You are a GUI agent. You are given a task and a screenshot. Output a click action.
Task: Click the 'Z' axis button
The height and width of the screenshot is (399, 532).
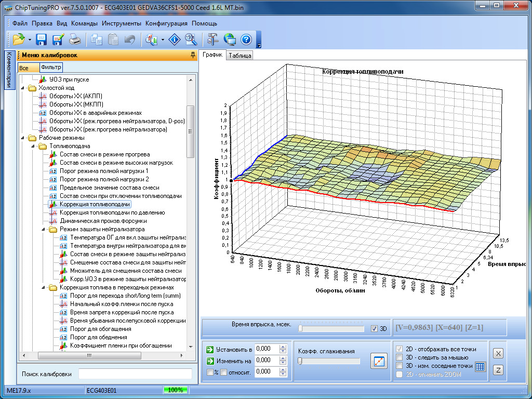pyautogui.click(x=497, y=369)
